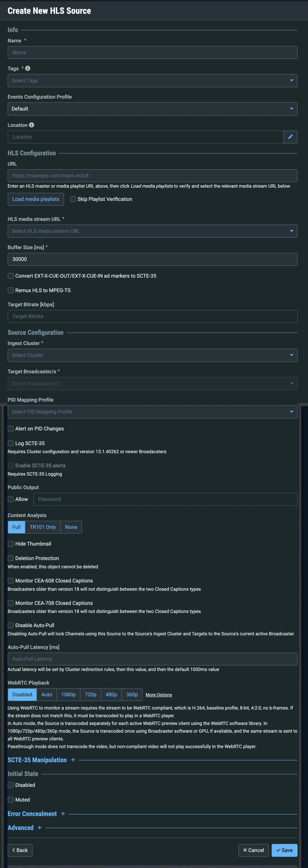Image resolution: width=308 pixels, height=868 pixels.
Task: Check Monitor CEA-708 Closed Captions
Action: point(11,603)
